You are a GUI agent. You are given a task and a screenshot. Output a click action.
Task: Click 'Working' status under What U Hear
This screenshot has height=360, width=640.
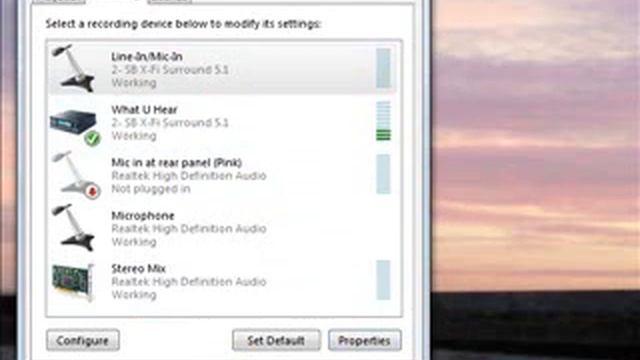tap(134, 136)
